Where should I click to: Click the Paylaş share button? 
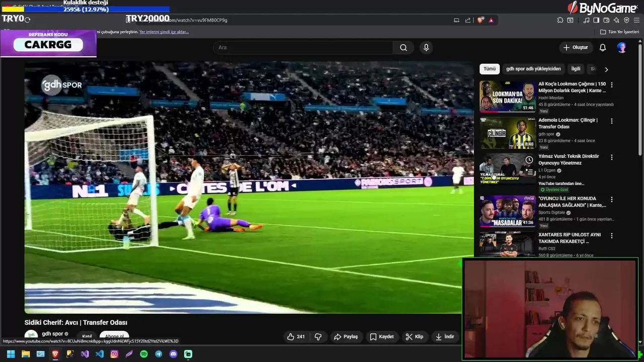pyautogui.click(x=346, y=337)
